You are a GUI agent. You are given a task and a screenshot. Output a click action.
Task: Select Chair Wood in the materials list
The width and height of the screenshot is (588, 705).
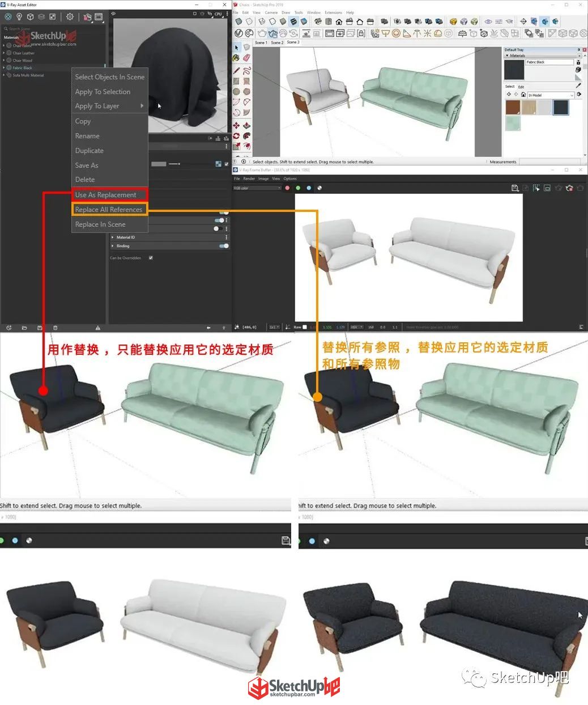[23, 60]
